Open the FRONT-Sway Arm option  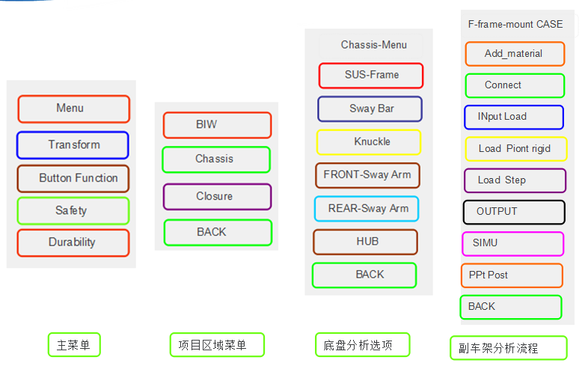[367, 175]
